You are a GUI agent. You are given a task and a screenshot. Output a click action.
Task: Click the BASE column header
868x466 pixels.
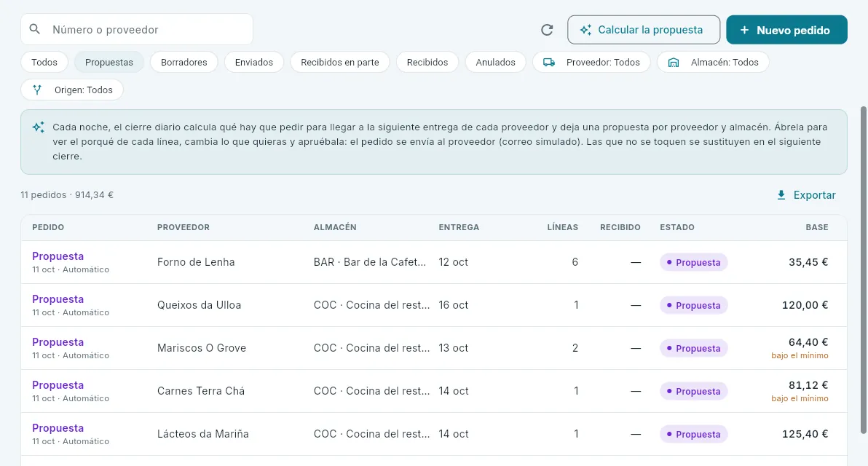point(817,227)
